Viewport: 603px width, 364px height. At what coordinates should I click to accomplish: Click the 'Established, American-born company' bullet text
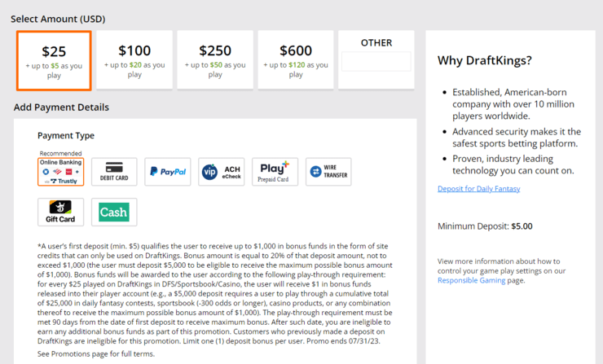click(513, 104)
